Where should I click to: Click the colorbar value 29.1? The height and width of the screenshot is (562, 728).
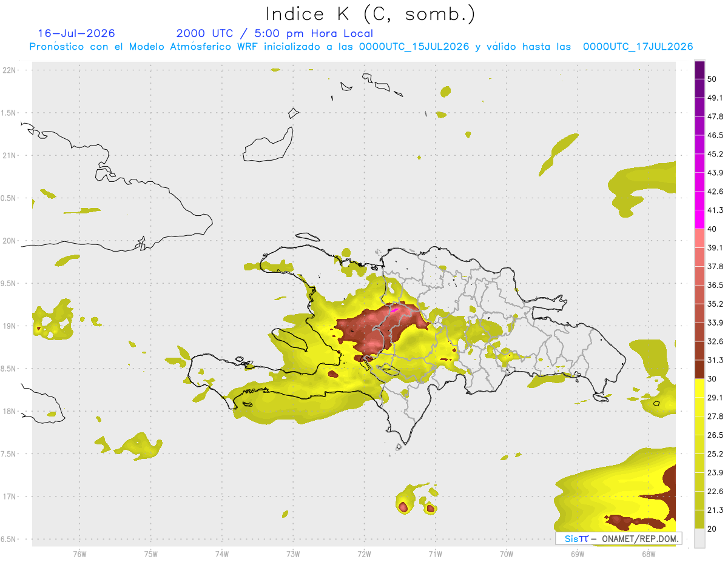click(715, 398)
